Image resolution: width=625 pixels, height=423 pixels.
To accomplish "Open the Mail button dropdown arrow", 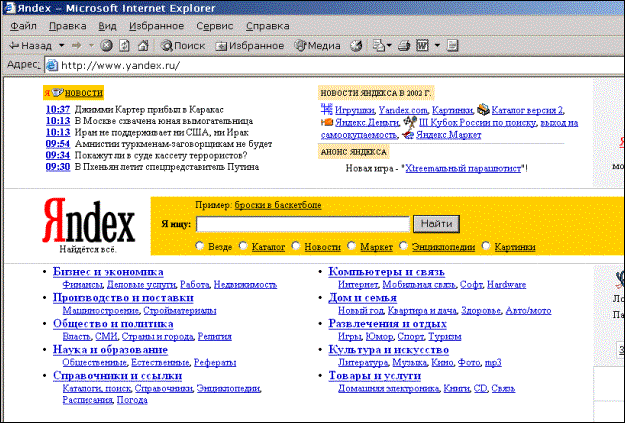I will (389, 46).
